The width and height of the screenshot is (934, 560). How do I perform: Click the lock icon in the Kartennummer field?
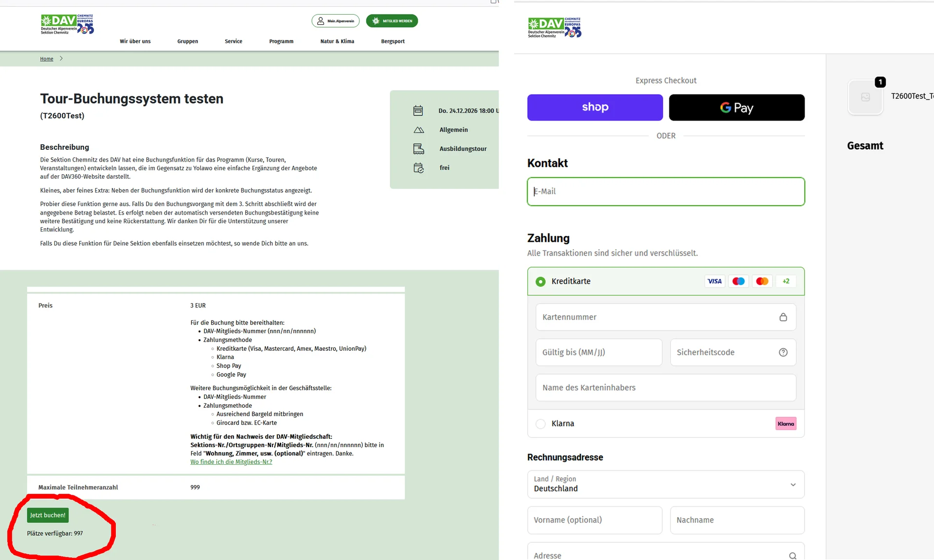click(783, 317)
